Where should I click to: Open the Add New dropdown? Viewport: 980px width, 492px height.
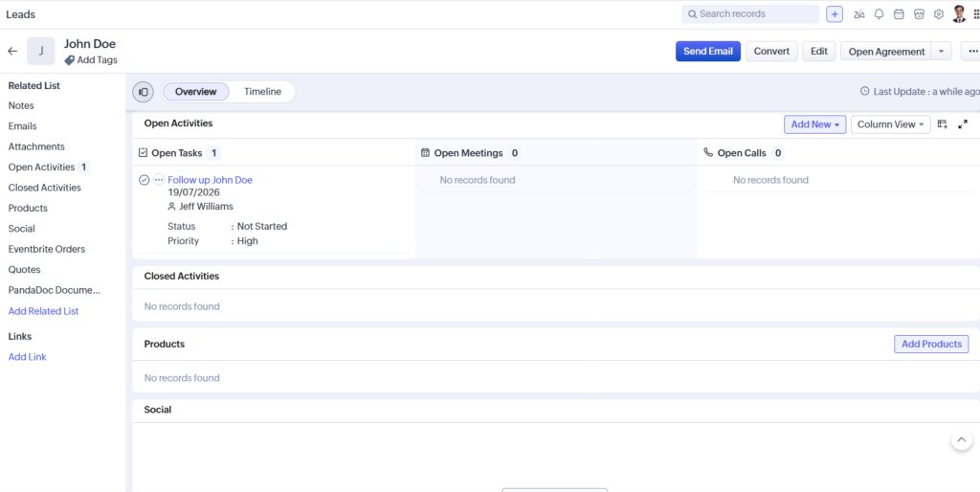[815, 124]
